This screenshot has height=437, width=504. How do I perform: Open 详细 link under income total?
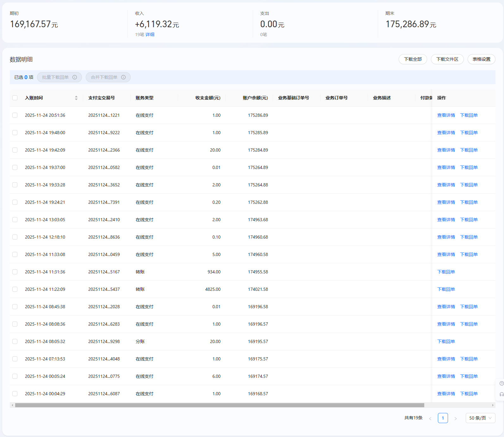point(150,34)
